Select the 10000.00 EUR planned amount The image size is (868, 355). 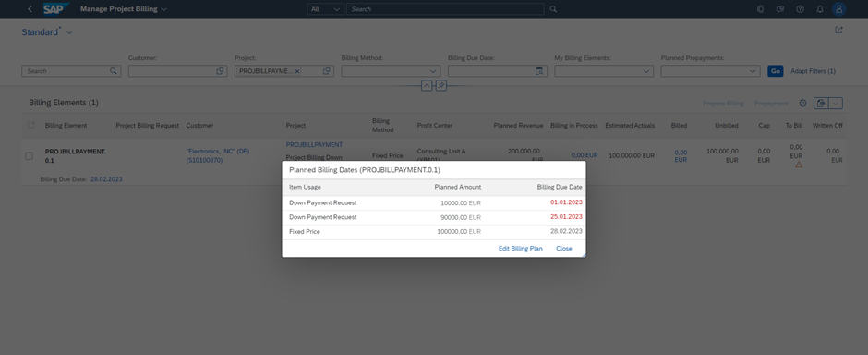(461, 202)
